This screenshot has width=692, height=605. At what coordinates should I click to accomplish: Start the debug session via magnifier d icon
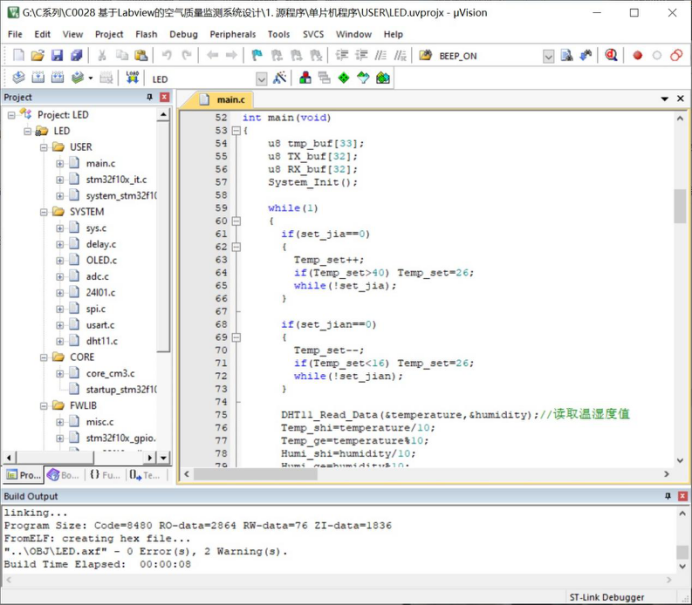coord(611,55)
